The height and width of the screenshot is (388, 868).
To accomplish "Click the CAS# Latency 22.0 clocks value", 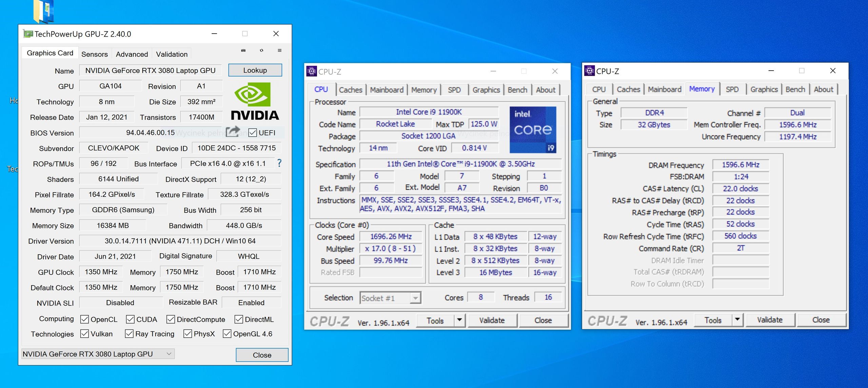I will tap(741, 188).
